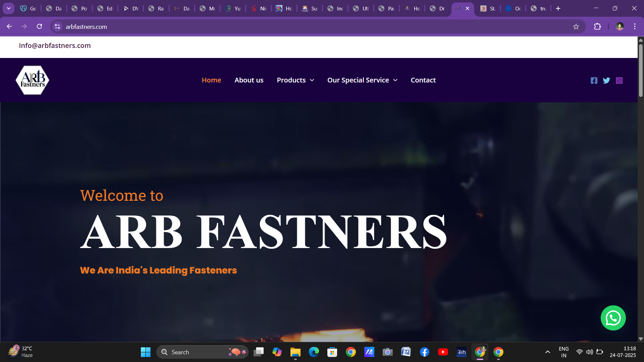Click the ARB Fastners hexagon logo

pyautogui.click(x=33, y=80)
